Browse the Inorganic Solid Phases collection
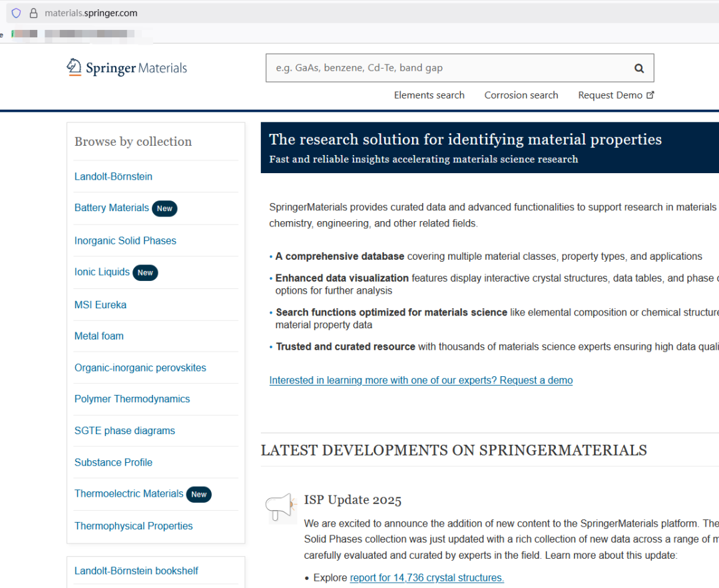The width and height of the screenshot is (719, 588). point(125,240)
